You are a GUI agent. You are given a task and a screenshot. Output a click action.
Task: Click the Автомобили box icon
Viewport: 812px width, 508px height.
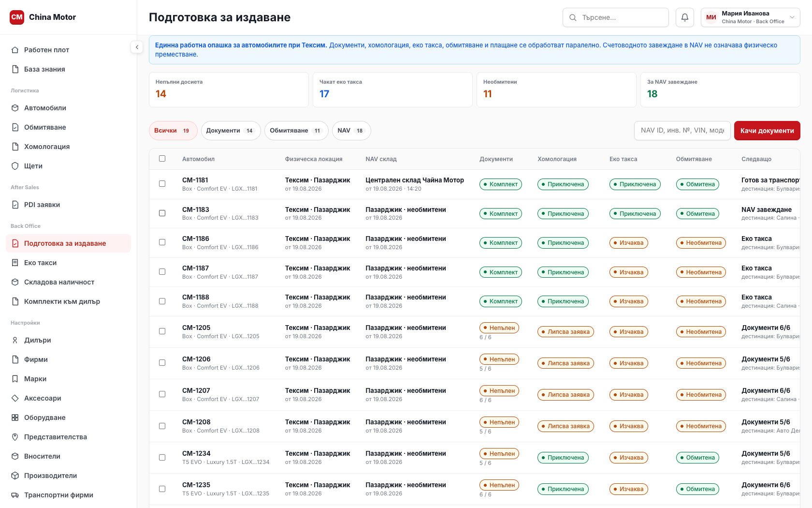coord(15,108)
